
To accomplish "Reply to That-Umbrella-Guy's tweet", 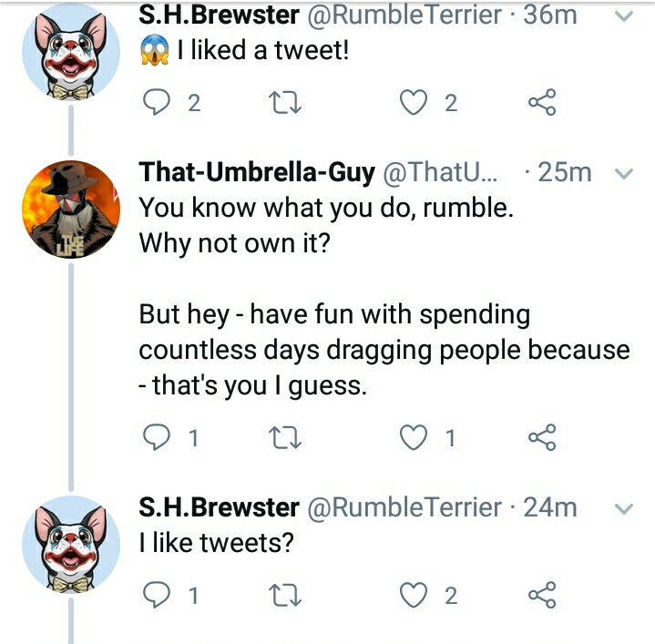I will coord(157,437).
